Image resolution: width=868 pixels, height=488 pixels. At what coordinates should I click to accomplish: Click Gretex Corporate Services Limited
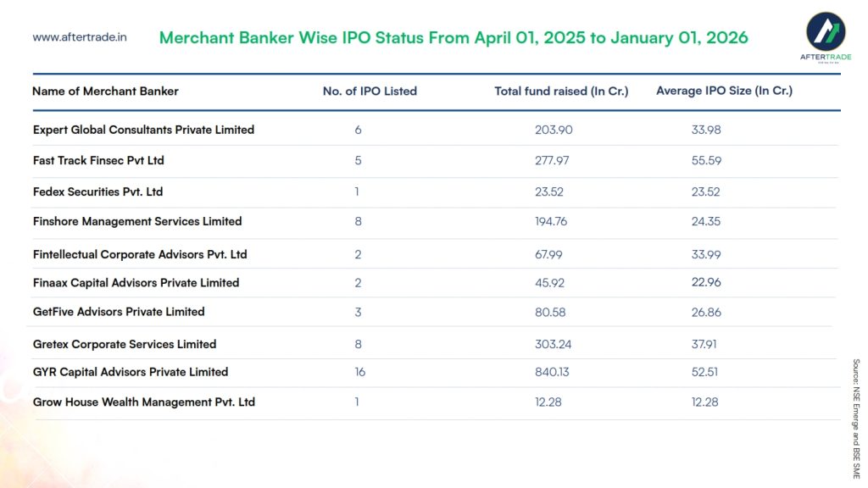[125, 344]
